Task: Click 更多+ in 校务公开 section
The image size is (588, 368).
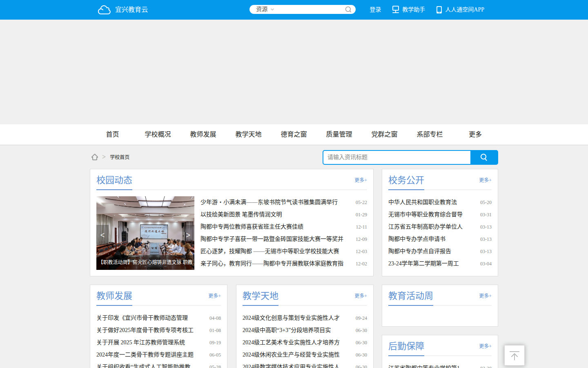Action: click(485, 180)
